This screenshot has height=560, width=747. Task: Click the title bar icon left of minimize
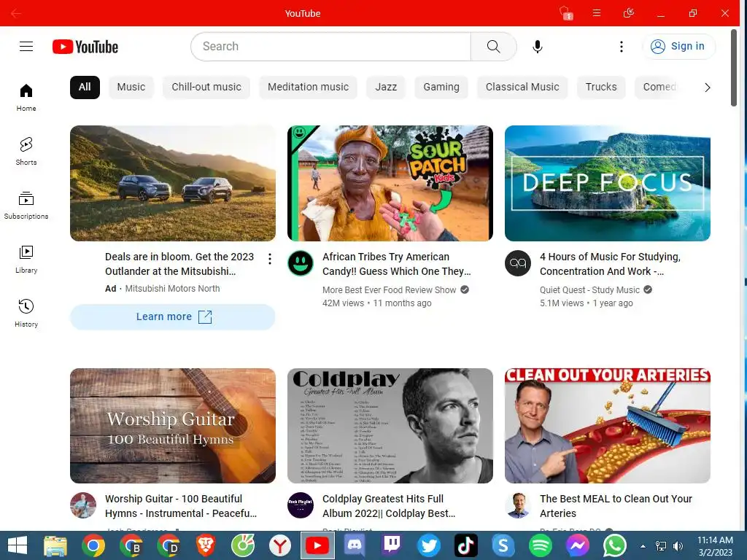click(x=629, y=13)
